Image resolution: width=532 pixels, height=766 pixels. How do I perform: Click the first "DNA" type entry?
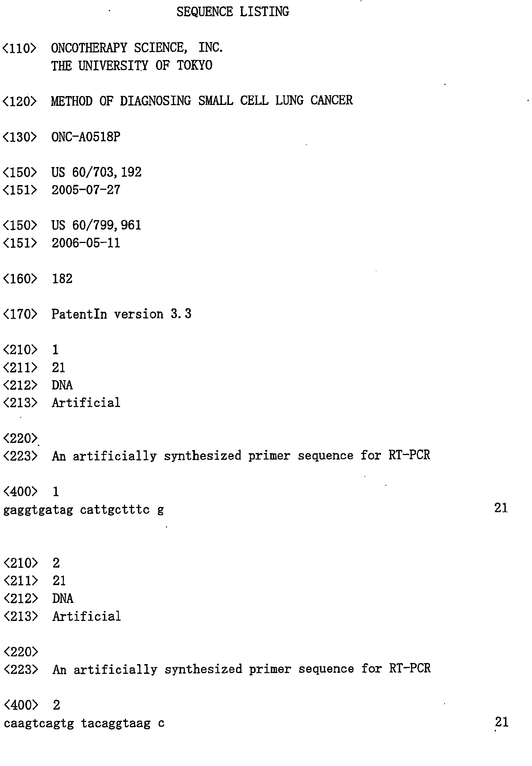click(62, 385)
